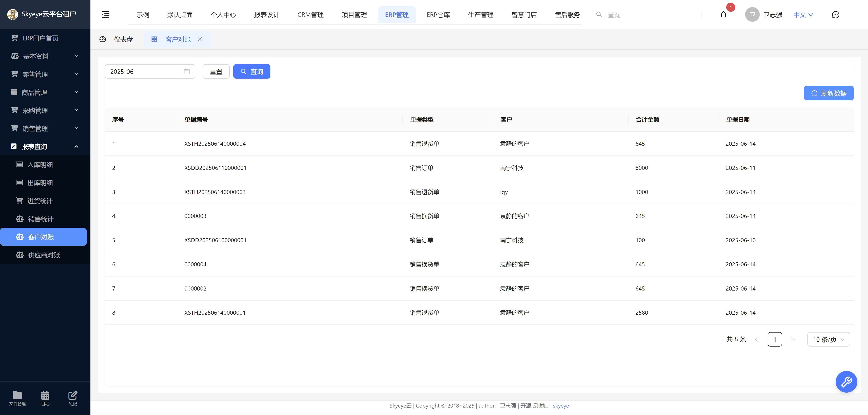Select the ERP管理 top menu
Image resolution: width=868 pixels, height=415 pixels.
click(397, 15)
